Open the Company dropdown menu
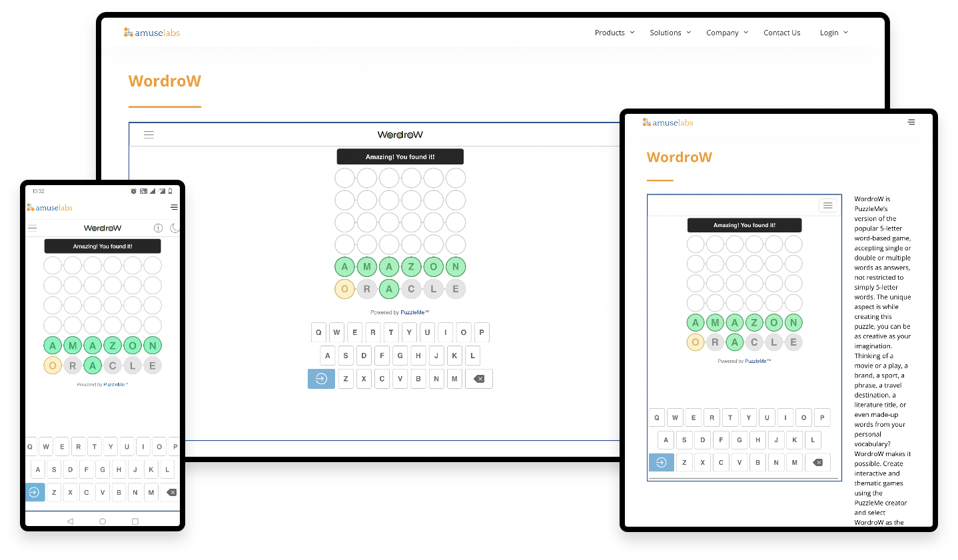Image resolution: width=958 pixels, height=560 pixels. coord(727,33)
